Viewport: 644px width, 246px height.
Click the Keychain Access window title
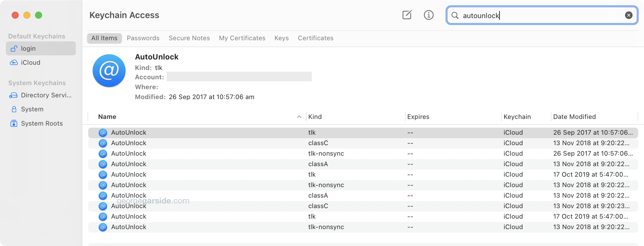(x=124, y=15)
